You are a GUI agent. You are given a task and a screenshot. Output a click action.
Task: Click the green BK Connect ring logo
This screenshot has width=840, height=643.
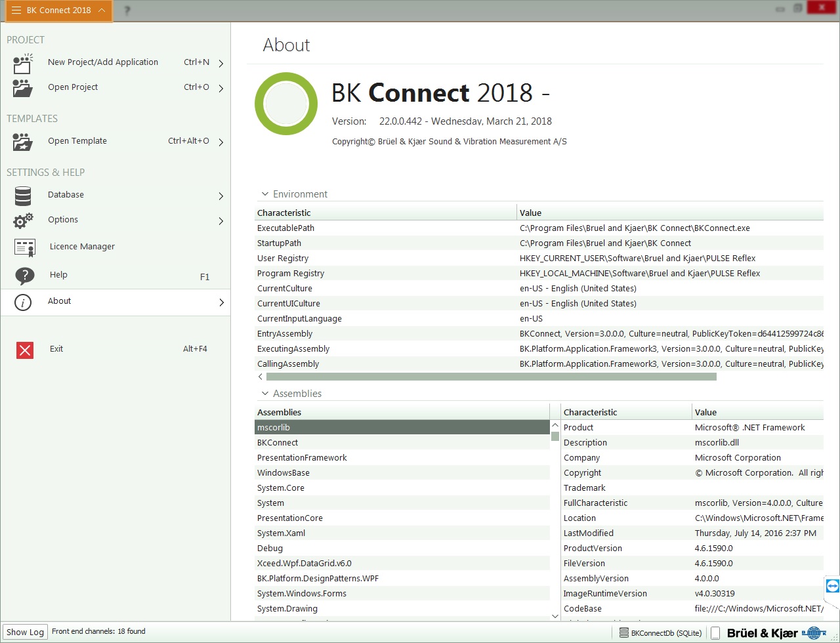(x=286, y=102)
